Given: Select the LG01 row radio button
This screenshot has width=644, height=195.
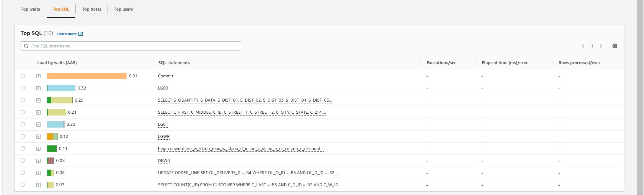Looking at the screenshot, I should [23, 124].
